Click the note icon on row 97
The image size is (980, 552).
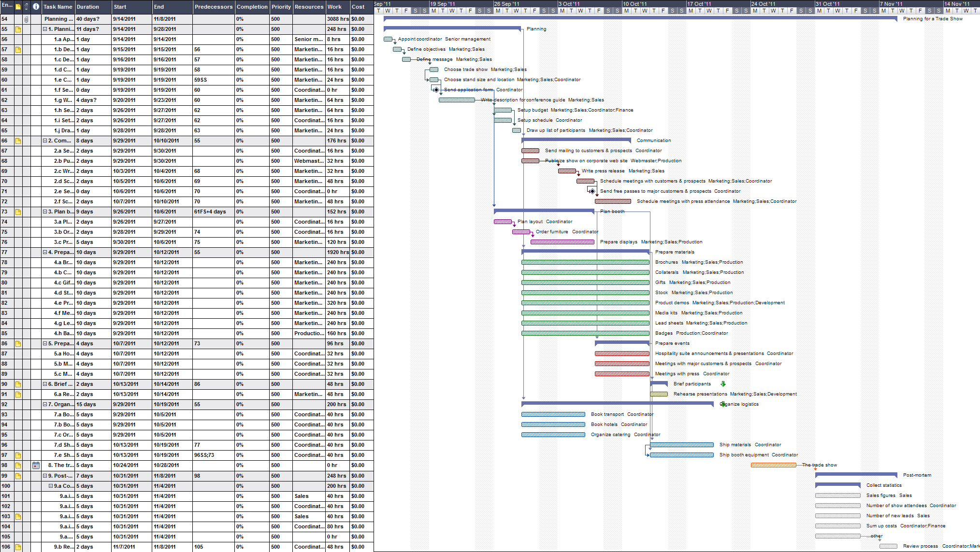pyautogui.click(x=17, y=454)
